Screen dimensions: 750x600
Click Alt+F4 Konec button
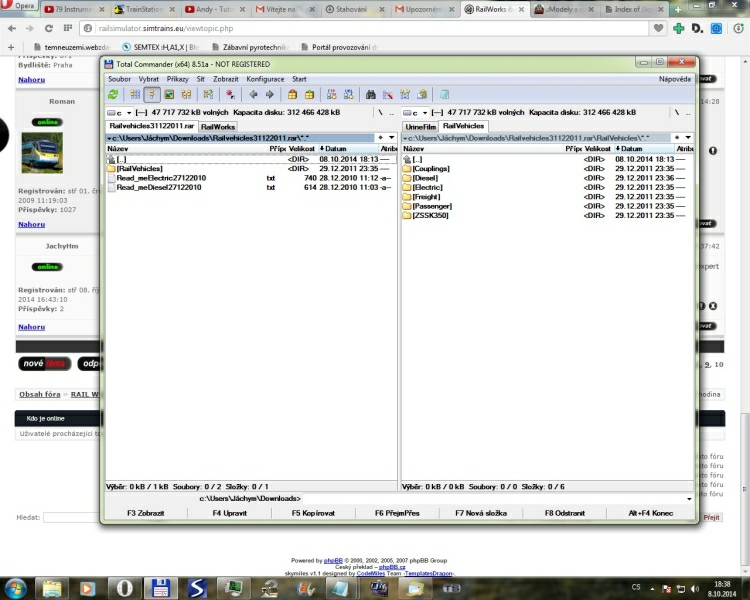[x=651, y=513]
